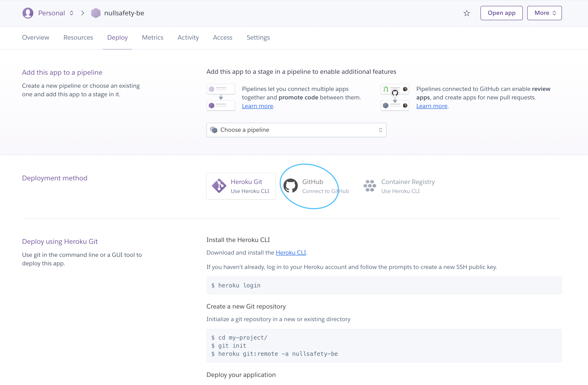Click the GitHub octocat logo icon
This screenshot has height=385, width=588.
click(290, 186)
